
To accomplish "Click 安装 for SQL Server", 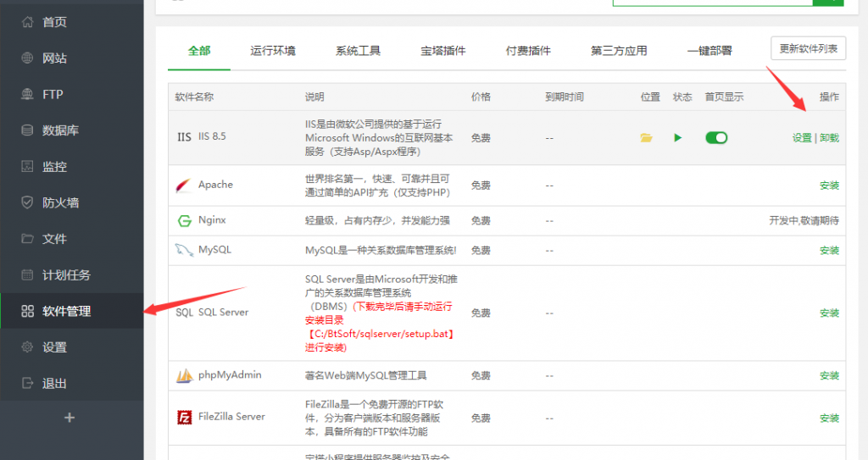I will click(x=829, y=313).
